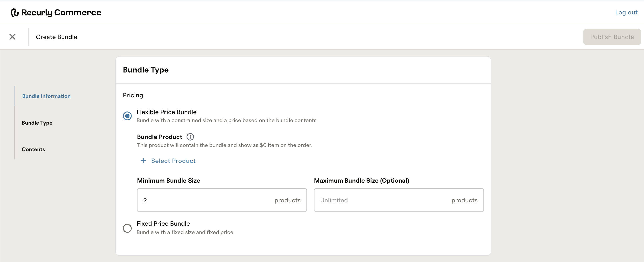The image size is (644, 262).
Task: Jump to the Contents section
Action: point(33,149)
